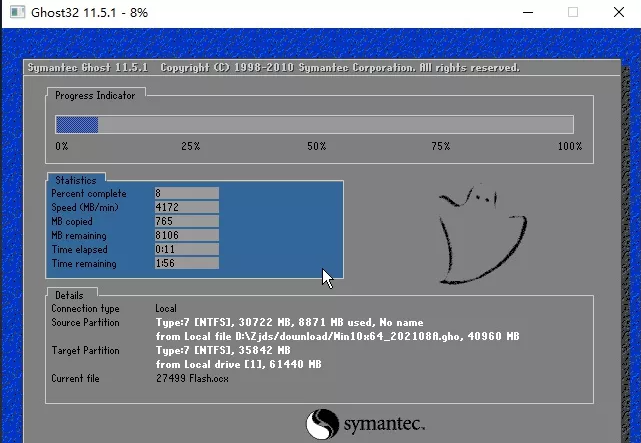This screenshot has height=443, width=641.
Task: Select the MB copied value field
Action: click(186, 221)
